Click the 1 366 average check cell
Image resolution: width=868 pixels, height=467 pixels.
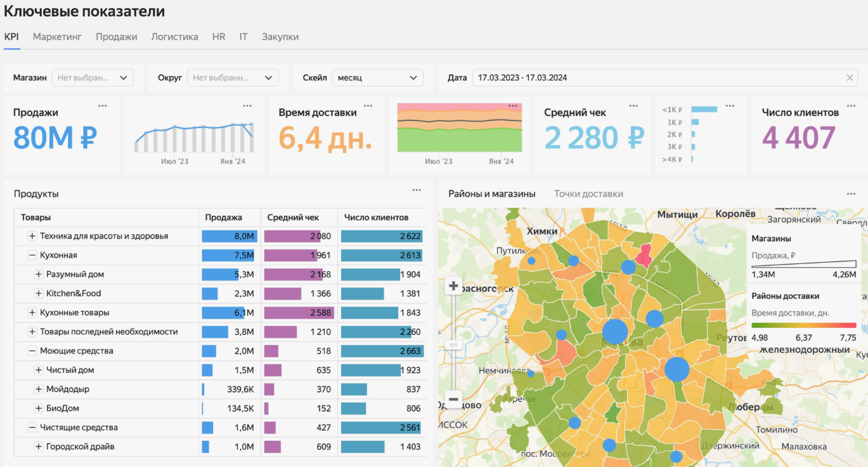(299, 294)
